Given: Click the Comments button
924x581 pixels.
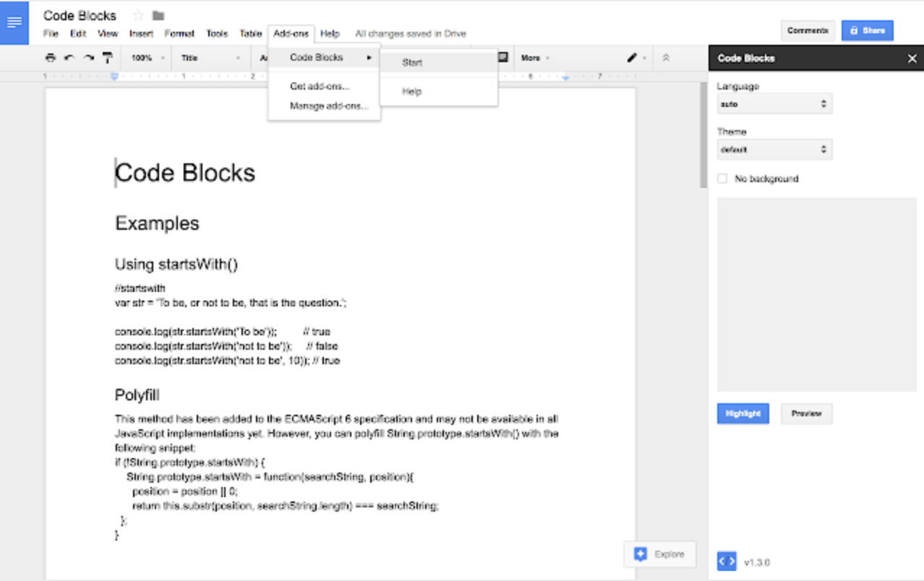Looking at the screenshot, I should (x=808, y=30).
